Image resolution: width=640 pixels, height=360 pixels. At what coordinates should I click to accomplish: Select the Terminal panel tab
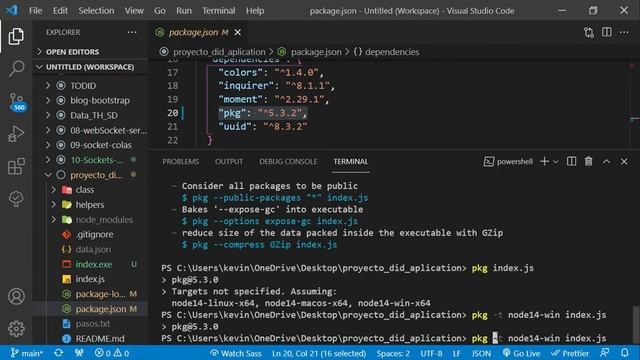click(x=351, y=162)
